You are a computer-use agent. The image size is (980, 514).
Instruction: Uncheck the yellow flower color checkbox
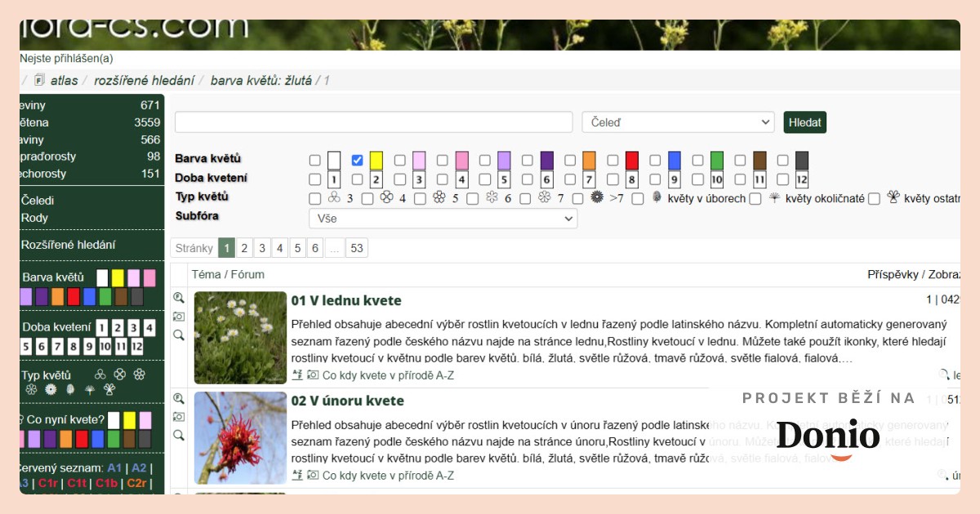tap(357, 160)
